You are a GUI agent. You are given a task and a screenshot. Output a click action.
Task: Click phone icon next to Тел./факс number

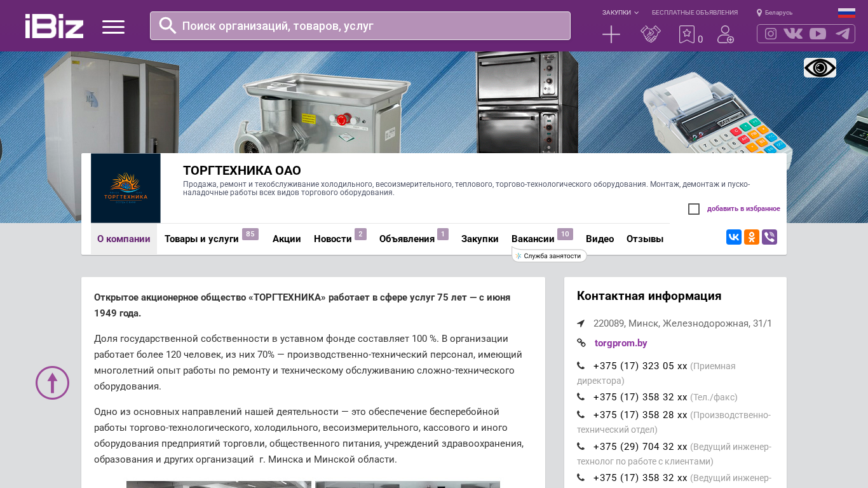click(581, 396)
